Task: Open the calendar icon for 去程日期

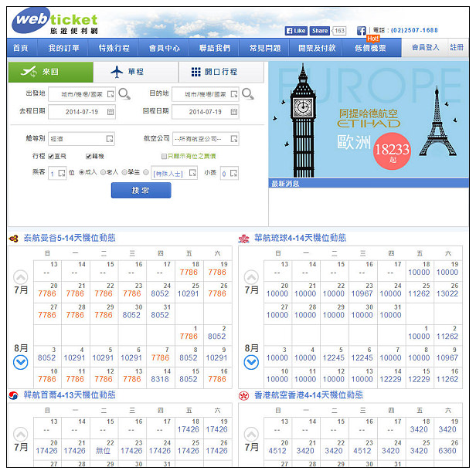Action: point(110,112)
